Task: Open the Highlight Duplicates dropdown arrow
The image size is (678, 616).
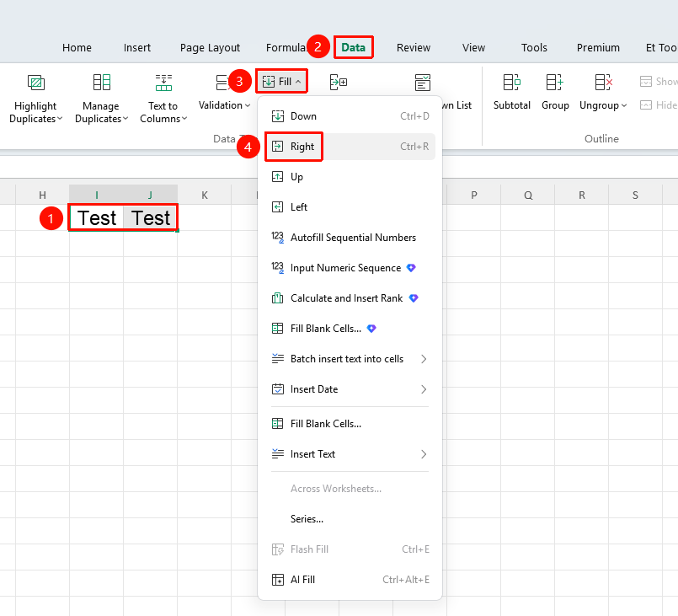Action: (x=60, y=119)
